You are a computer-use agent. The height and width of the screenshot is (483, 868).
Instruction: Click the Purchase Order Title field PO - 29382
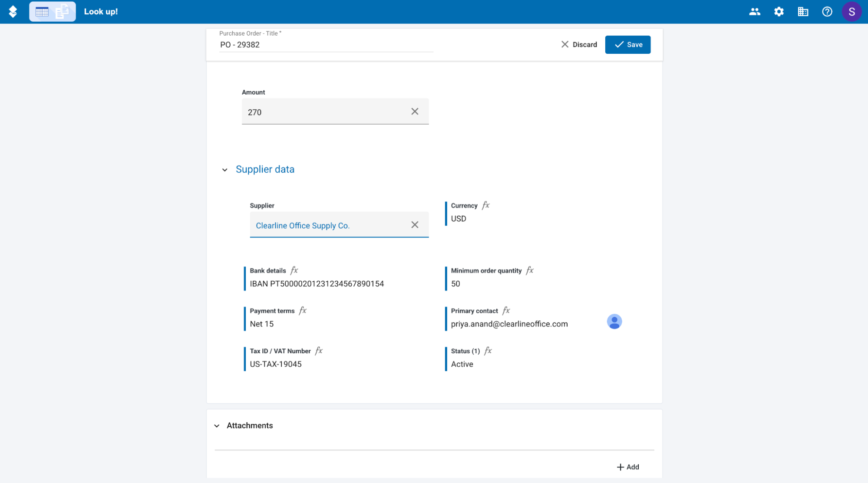pyautogui.click(x=326, y=45)
